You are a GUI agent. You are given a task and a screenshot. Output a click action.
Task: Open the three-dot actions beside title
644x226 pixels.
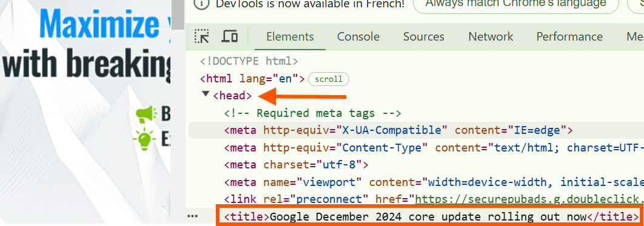pos(193,216)
